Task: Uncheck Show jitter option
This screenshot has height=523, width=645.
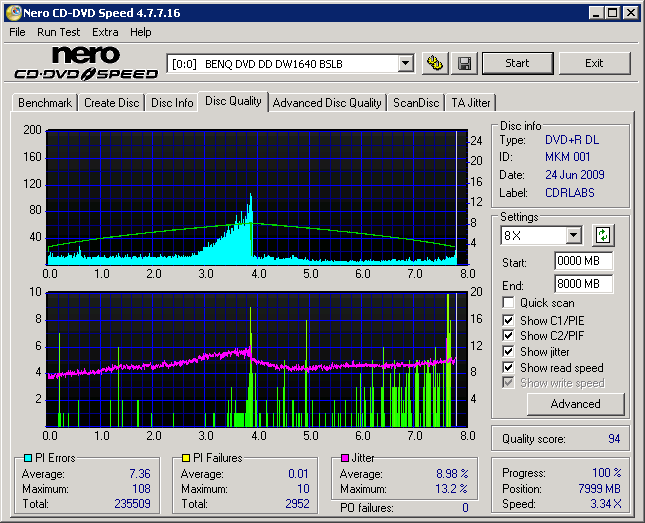Action: coord(510,352)
